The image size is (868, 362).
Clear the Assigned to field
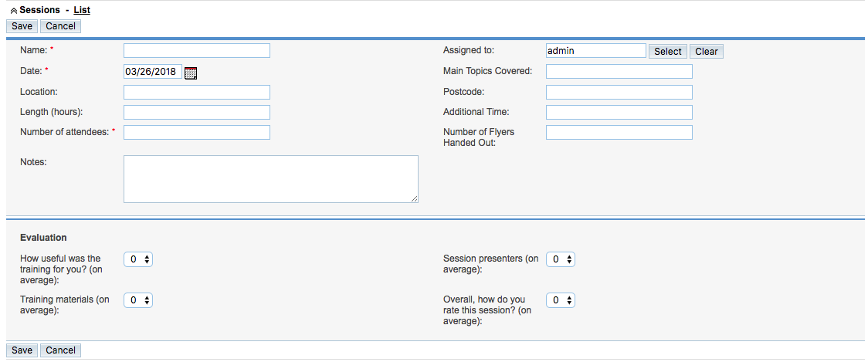pos(707,52)
